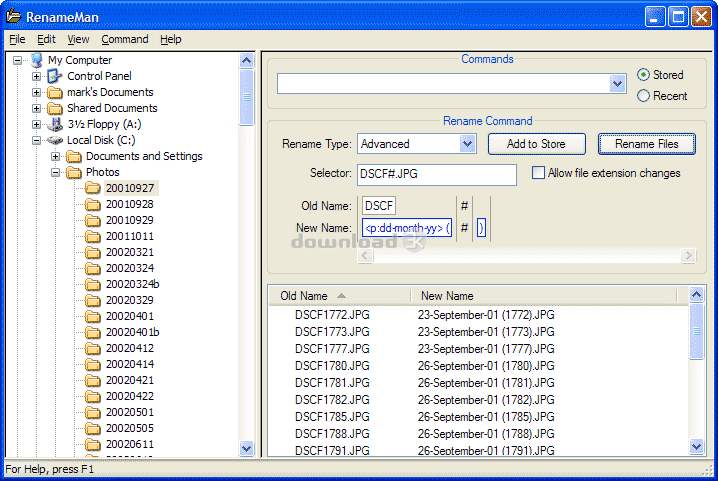Click the Rename Files button
The height and width of the screenshot is (481, 718).
pos(646,144)
